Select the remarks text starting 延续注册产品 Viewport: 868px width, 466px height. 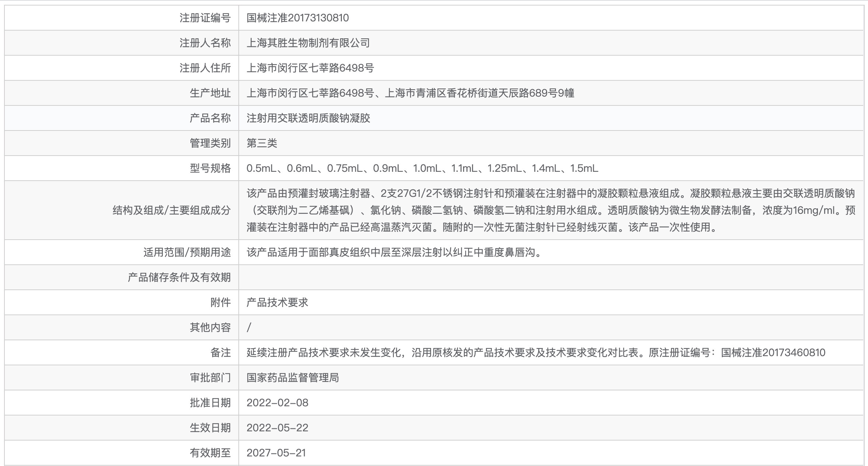[x=536, y=352]
